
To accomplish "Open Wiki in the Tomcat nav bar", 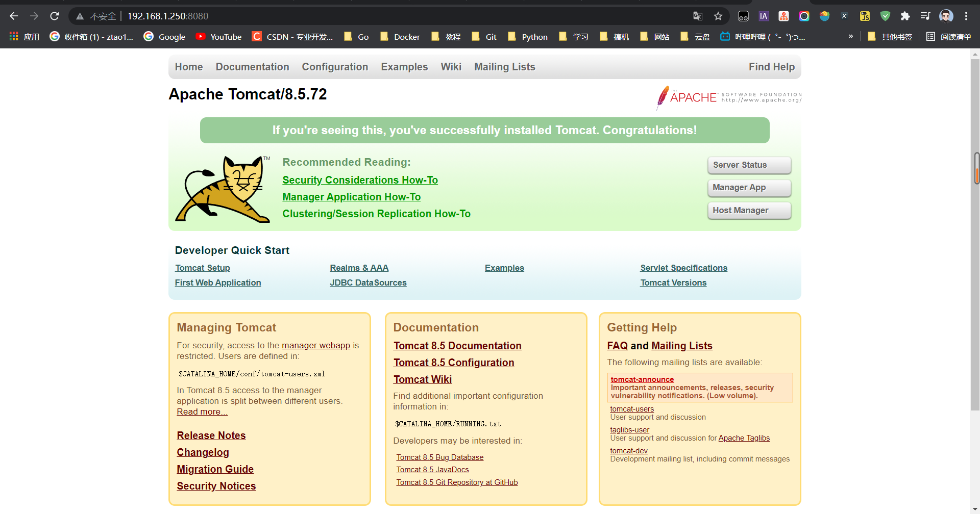I will 451,67.
